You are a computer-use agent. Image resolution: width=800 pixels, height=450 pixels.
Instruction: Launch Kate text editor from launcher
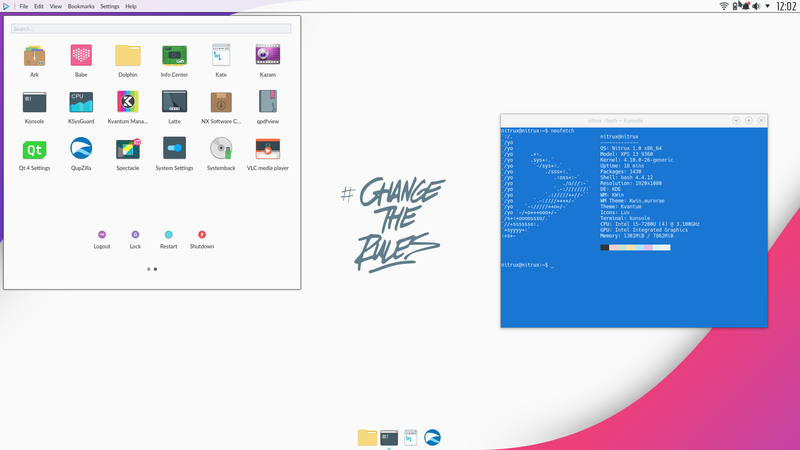click(x=221, y=56)
